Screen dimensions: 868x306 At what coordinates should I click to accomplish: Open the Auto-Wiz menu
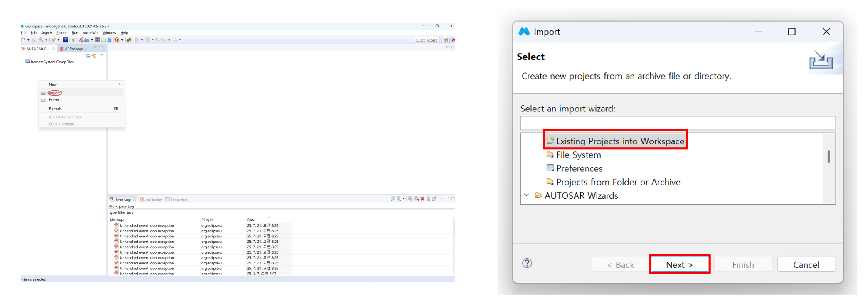click(x=90, y=33)
